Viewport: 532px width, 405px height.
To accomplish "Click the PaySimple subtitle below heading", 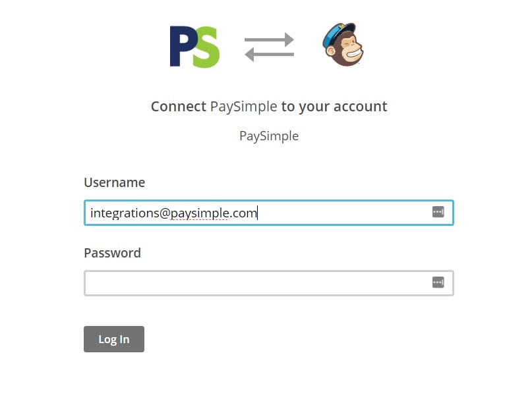I will click(269, 136).
